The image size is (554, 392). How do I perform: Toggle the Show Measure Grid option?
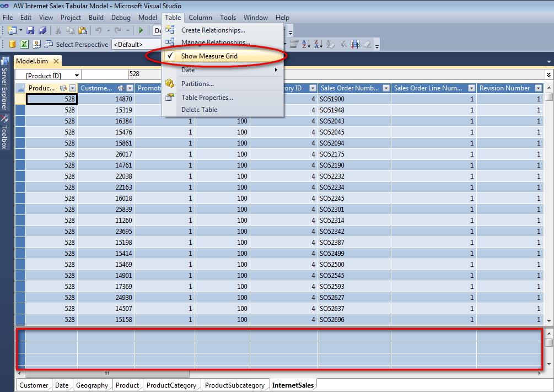tap(223, 56)
